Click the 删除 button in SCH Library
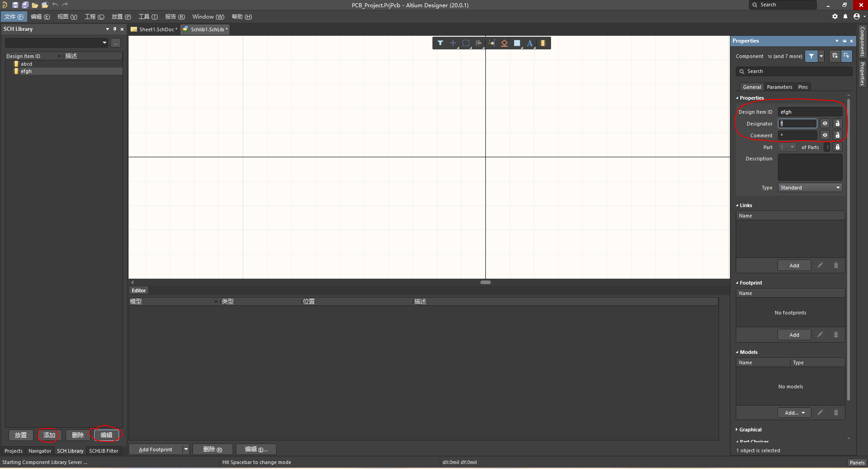 click(x=77, y=435)
